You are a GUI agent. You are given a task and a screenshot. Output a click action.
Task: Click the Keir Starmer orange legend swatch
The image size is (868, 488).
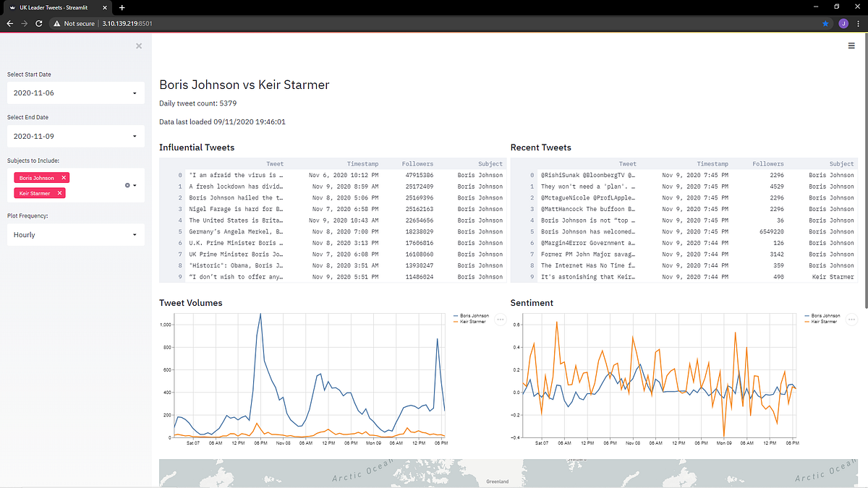456,321
